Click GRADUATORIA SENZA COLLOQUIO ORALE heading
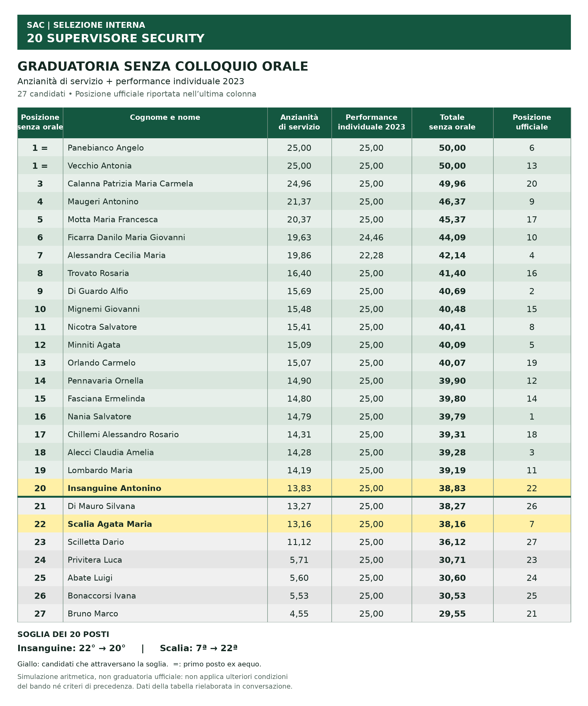The image size is (588, 706). pyautogui.click(x=163, y=66)
